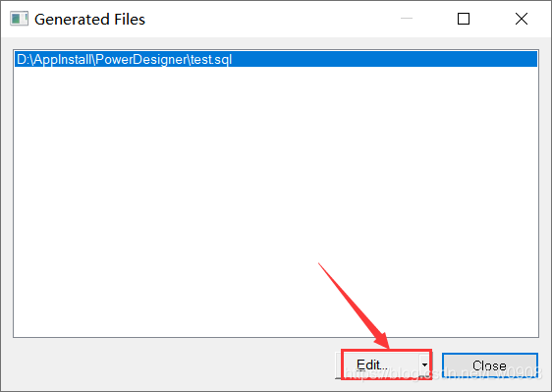Screen dimensions: 552x392
Task: Open the Generated Files window icon menu
Action: (19, 19)
